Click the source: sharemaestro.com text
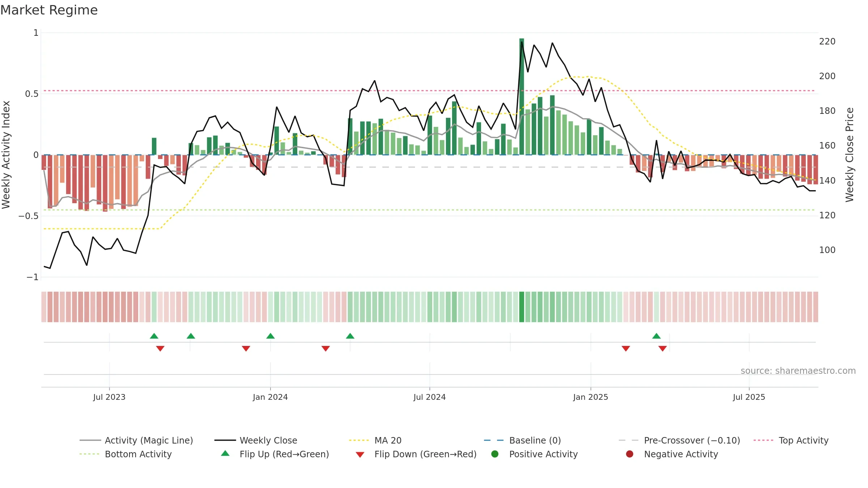868x488 pixels. pyautogui.click(x=798, y=371)
